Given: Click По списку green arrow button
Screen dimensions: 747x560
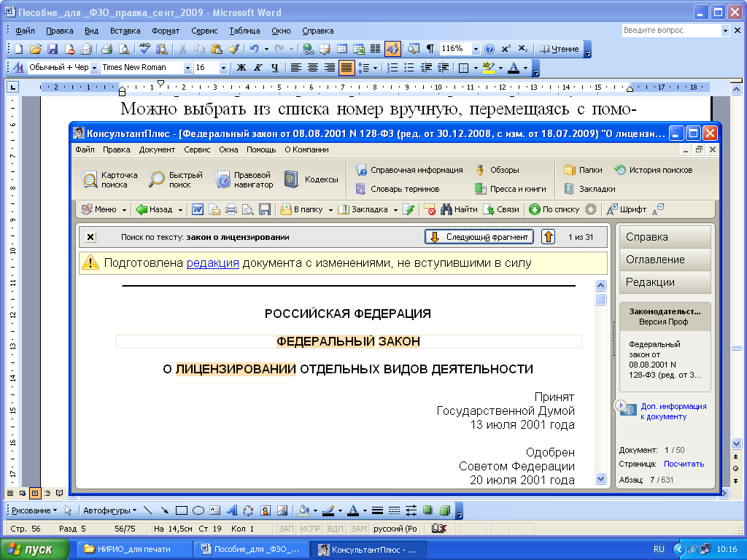Looking at the screenshot, I should [554, 209].
